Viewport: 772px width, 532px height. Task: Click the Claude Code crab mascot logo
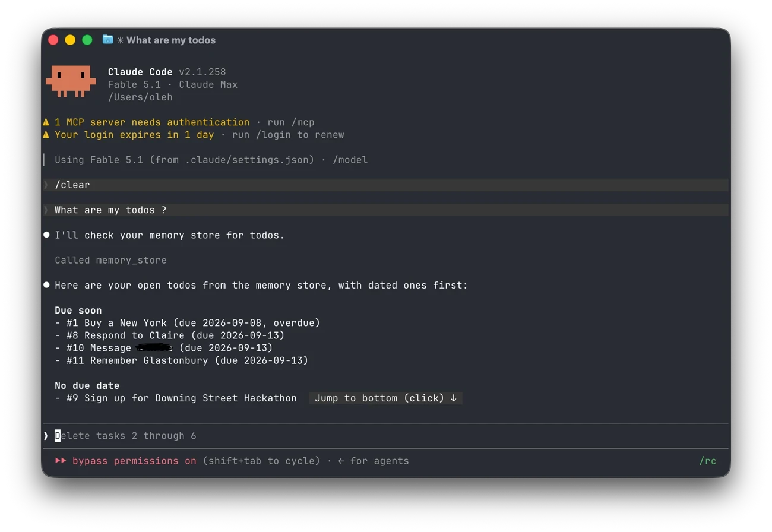71,81
